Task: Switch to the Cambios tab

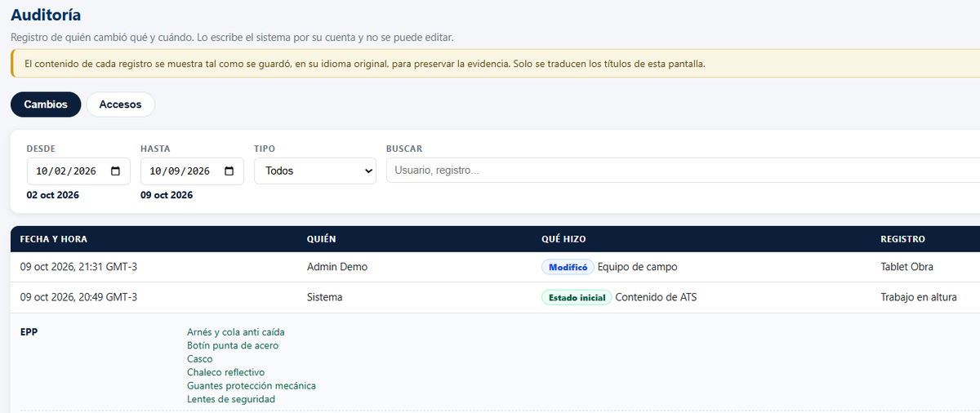Action: click(46, 104)
